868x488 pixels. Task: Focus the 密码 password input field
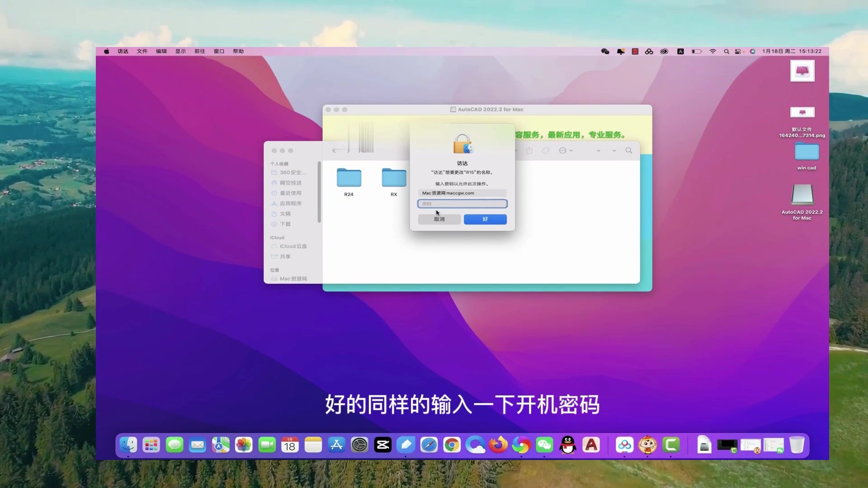(x=462, y=204)
